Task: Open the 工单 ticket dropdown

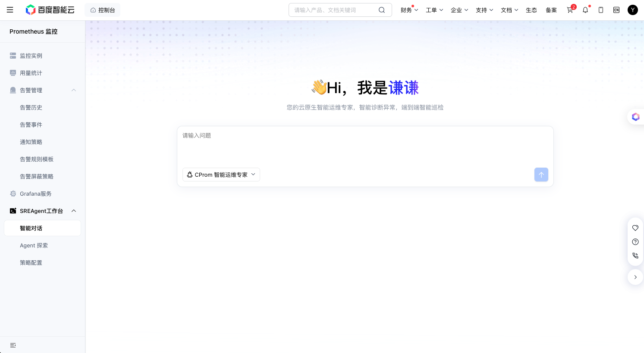Action: coord(434,10)
